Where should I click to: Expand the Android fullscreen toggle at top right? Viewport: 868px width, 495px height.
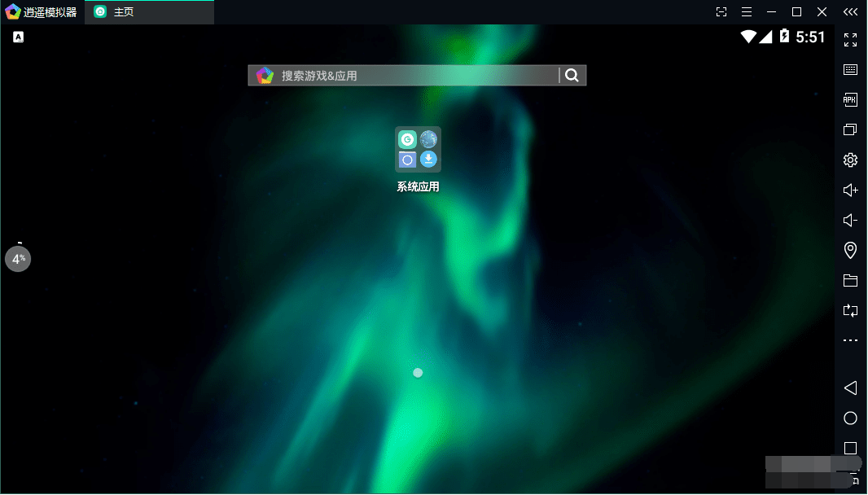pos(850,39)
